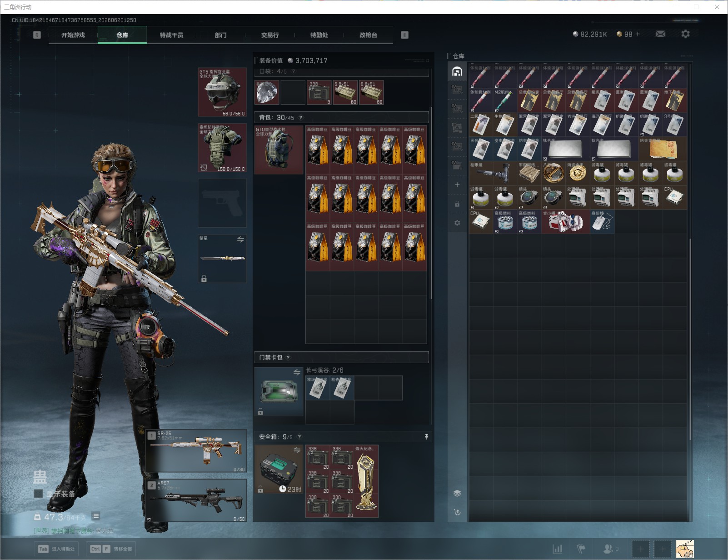Select the GT5 指挥官头盔 helmet slot
The image size is (728, 560).
pyautogui.click(x=222, y=92)
